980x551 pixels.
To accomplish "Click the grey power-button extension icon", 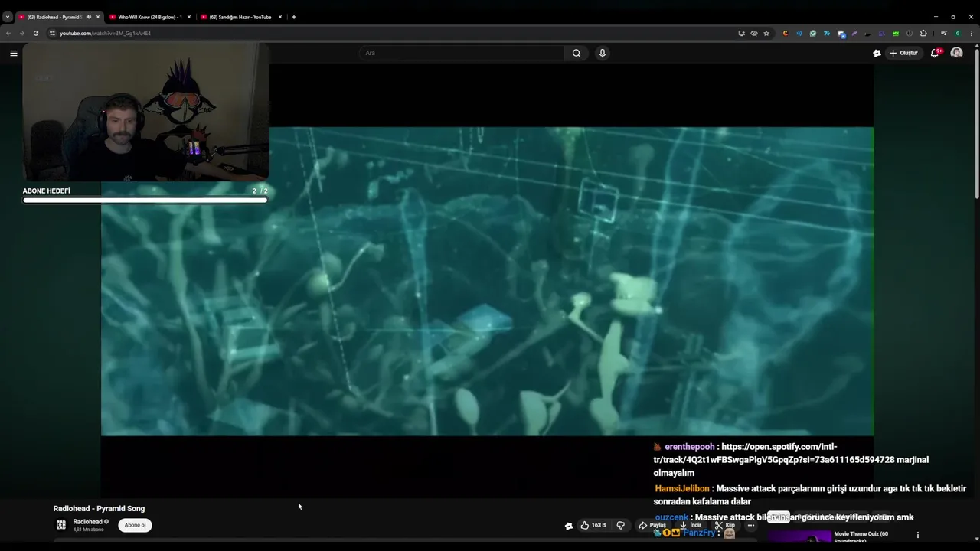I will tap(910, 34).
